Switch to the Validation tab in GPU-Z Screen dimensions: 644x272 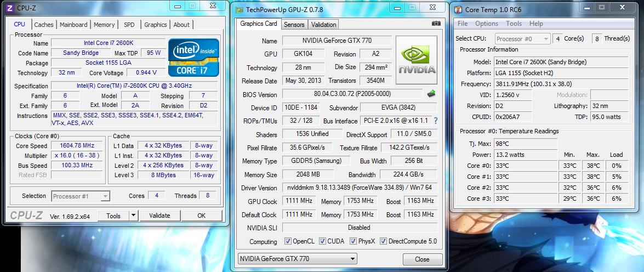pyautogui.click(x=323, y=25)
